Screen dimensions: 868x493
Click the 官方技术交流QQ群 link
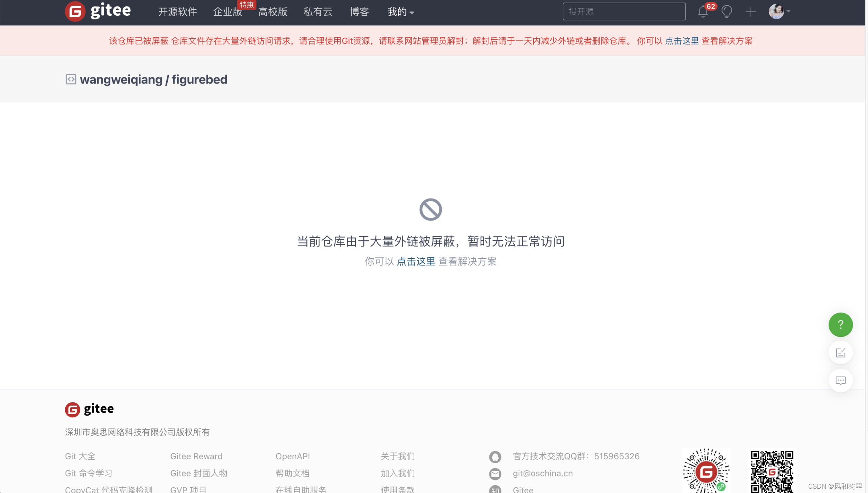tap(576, 456)
